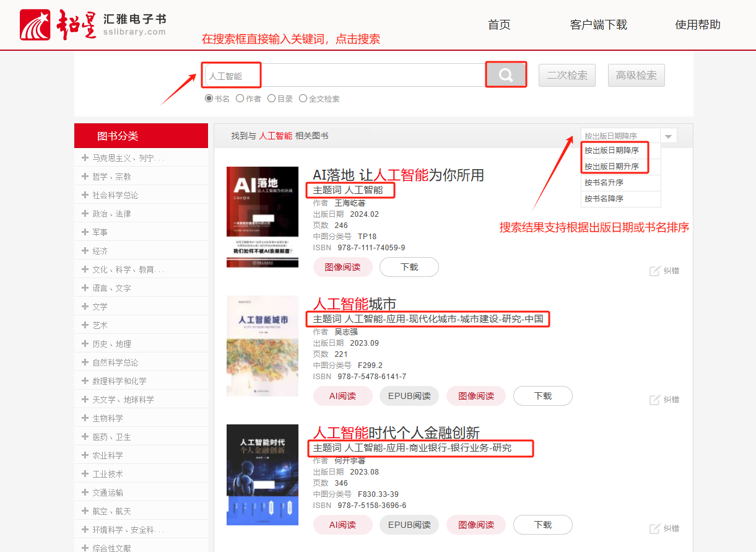Choose 按书名升序 from the sort list
This screenshot has height=552, width=756.
604,183
